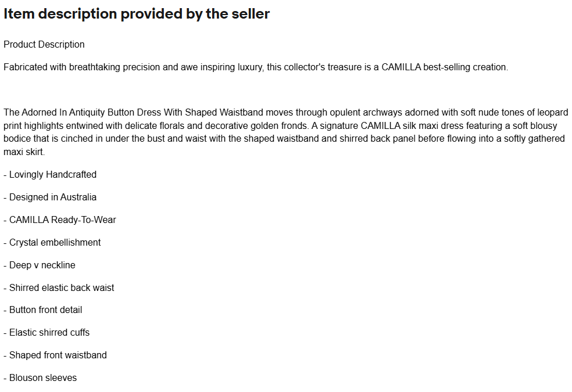Click 'Lovingly Handcrafted' bullet

(50, 174)
